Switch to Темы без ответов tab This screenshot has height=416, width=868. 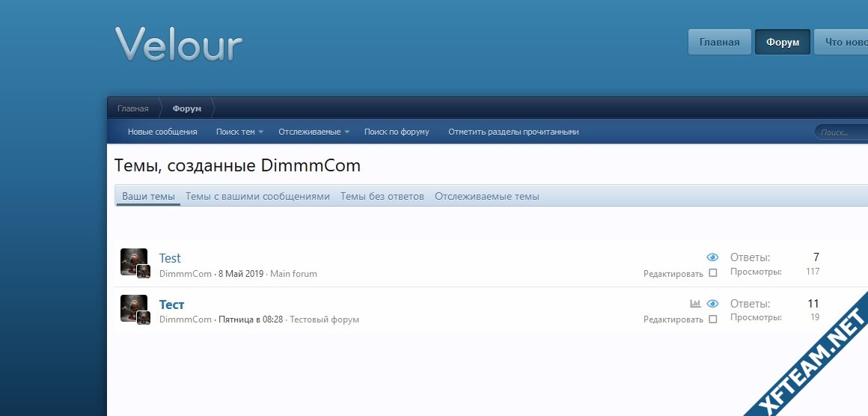(382, 196)
